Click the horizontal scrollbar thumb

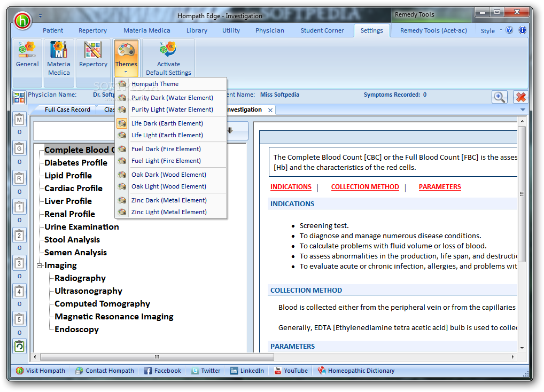[157, 357]
